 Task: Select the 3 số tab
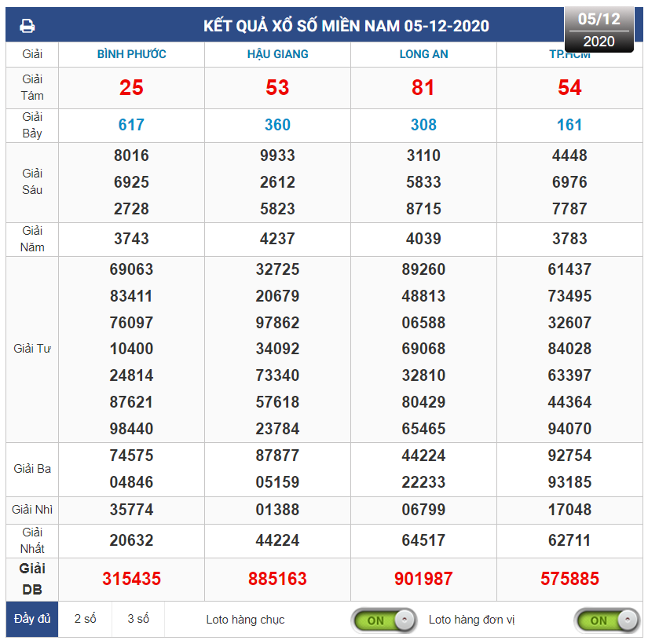[x=138, y=619]
